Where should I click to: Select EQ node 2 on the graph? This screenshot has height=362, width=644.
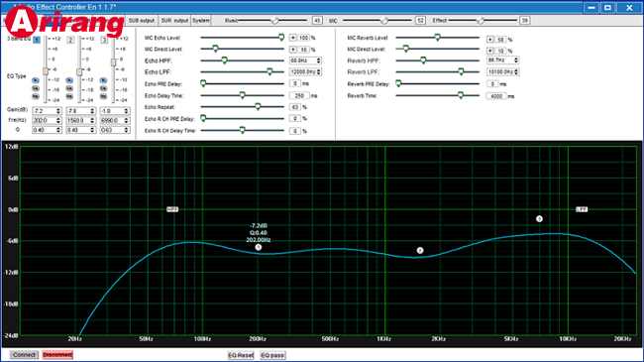tap(420, 250)
